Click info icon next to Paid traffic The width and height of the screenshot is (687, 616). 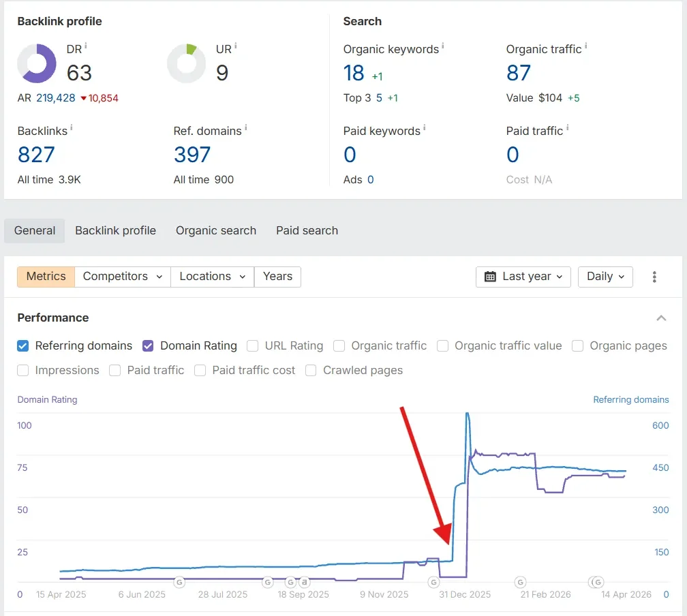(567, 128)
